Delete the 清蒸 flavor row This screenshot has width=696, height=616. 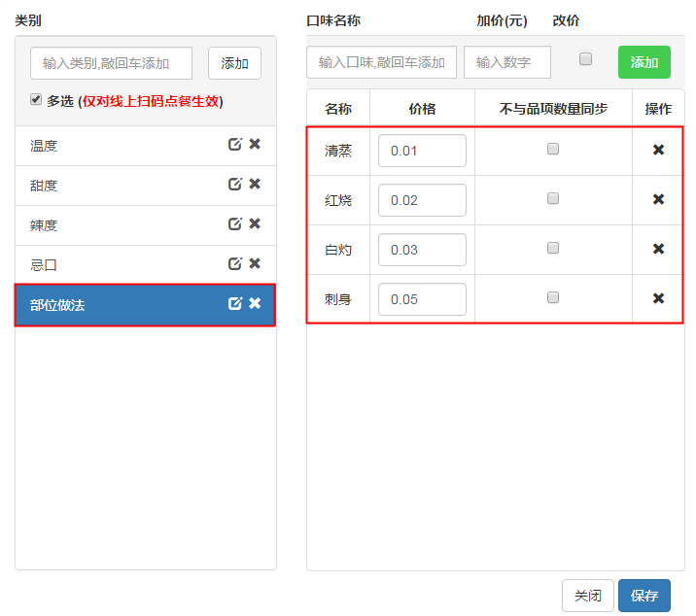pyautogui.click(x=658, y=150)
